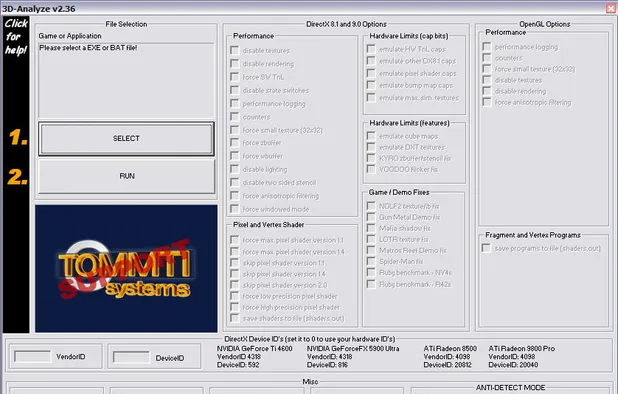The image size is (618, 394).
Task: Enable 'skip pixel shader version 2.0'
Action: pyautogui.click(x=235, y=285)
